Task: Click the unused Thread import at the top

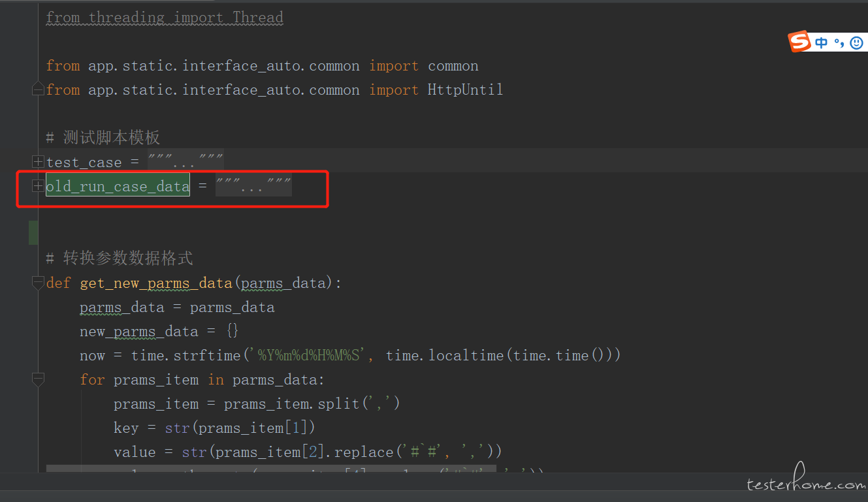Action: click(x=258, y=18)
